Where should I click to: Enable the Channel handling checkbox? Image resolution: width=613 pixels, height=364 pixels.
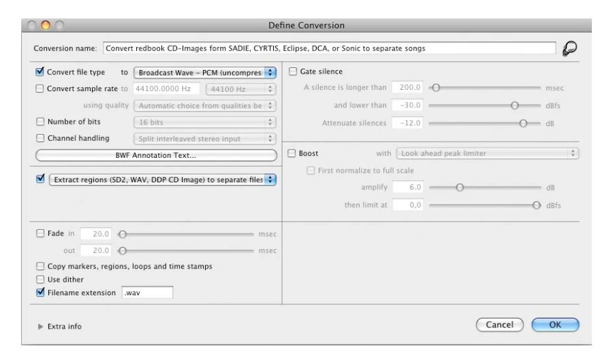[x=40, y=138]
